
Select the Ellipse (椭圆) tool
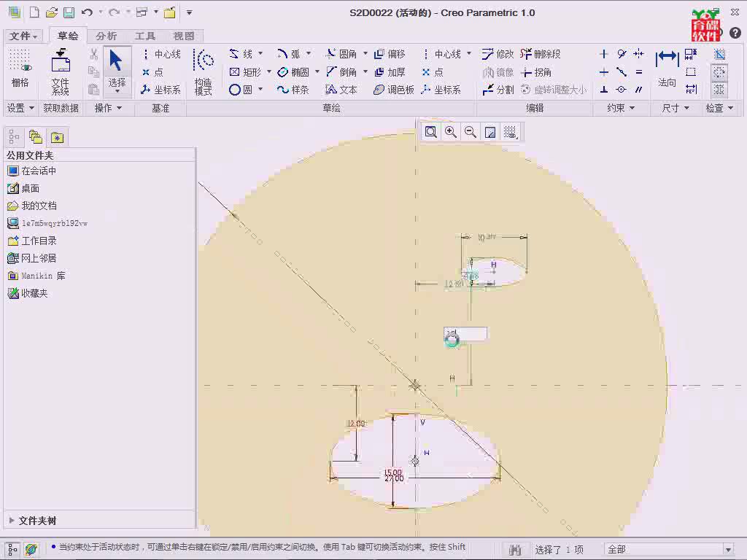(293, 72)
